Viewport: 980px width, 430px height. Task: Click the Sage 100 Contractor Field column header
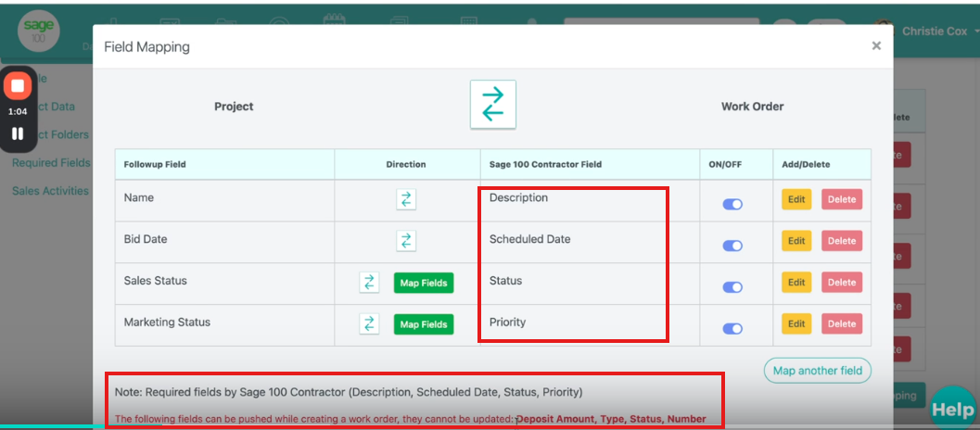[x=590, y=164]
